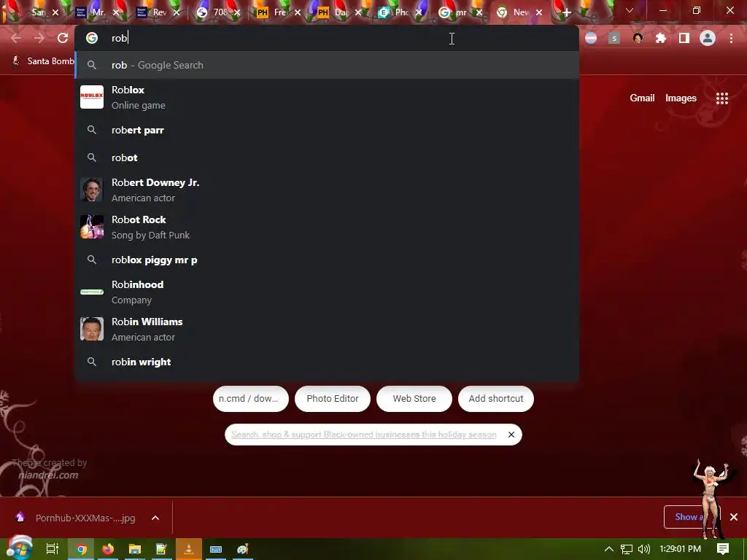Open the Web Store shortcut
Screen dimensions: 747x560
click(x=414, y=399)
